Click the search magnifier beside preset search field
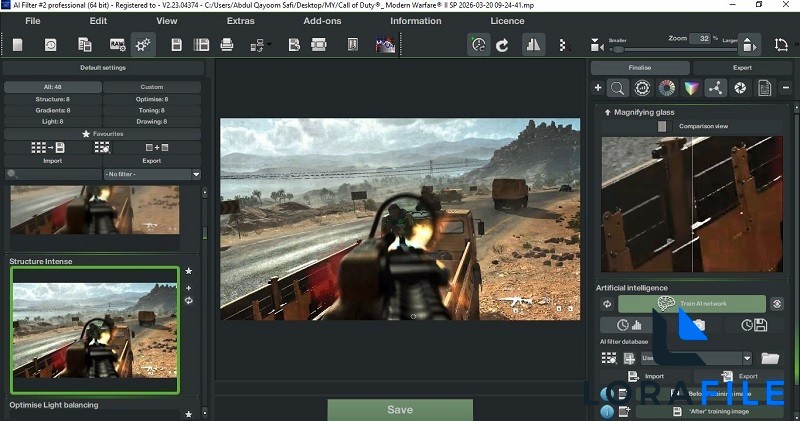800x421 pixels. (12, 174)
